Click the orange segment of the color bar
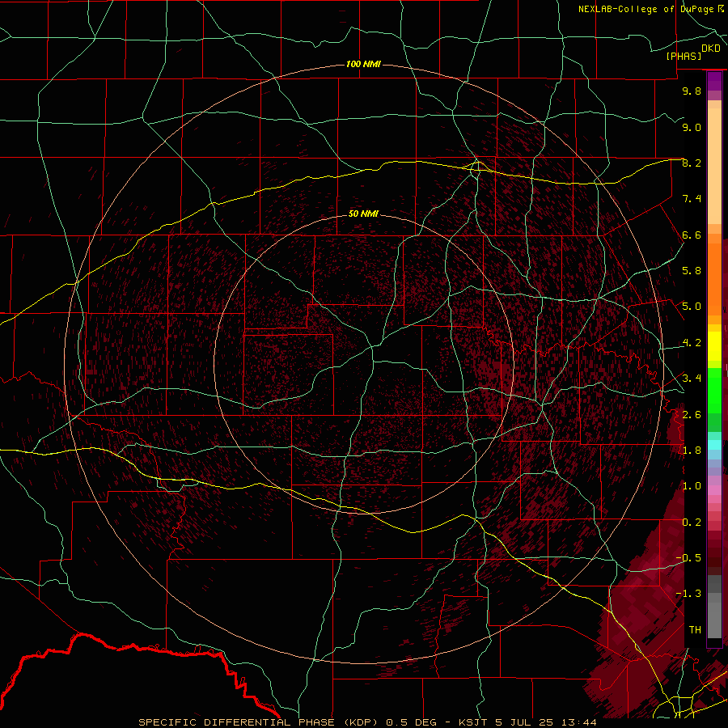This screenshot has width=728, height=728. pos(714,278)
